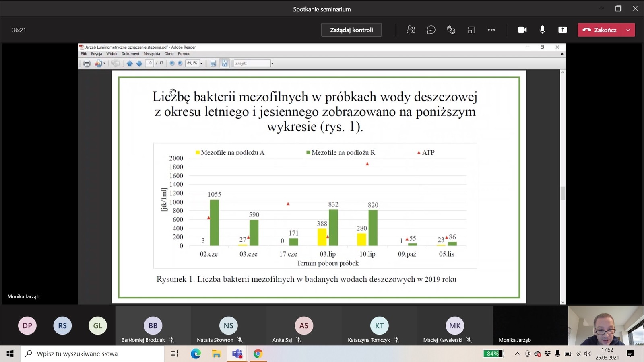Launch Microsoft Edge from the taskbar
Viewport: 644px width, 362px height.
coord(196,354)
